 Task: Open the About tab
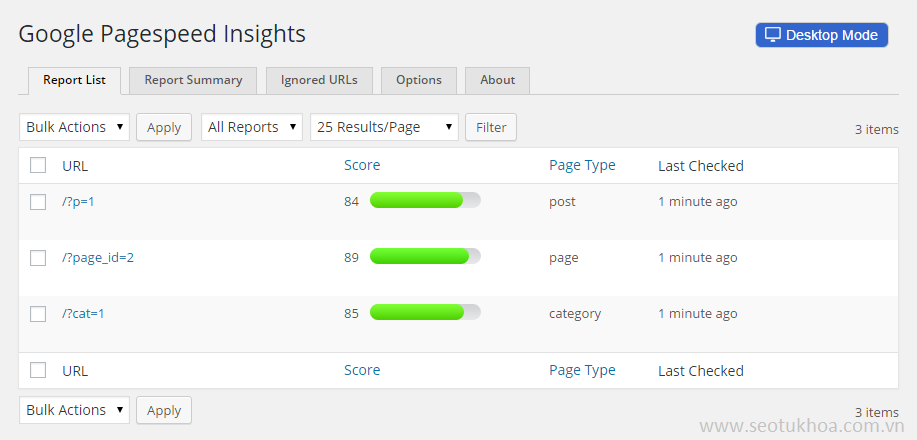(x=497, y=80)
